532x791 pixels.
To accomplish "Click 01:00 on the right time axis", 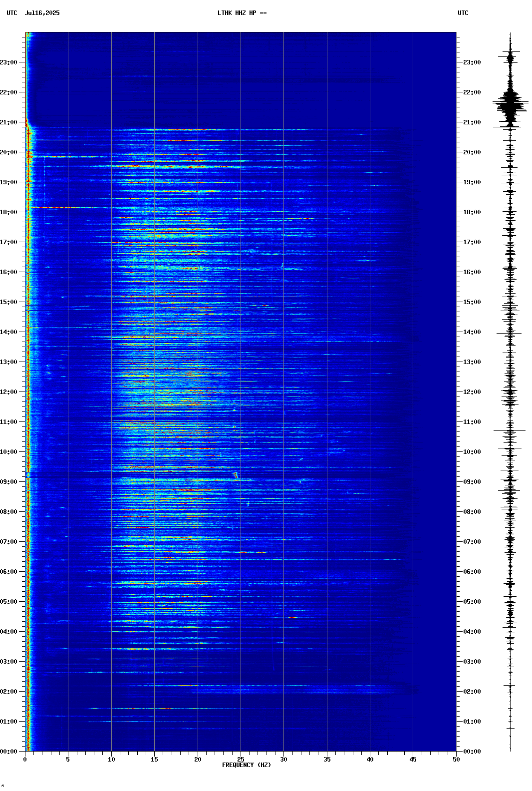I will [x=472, y=722].
